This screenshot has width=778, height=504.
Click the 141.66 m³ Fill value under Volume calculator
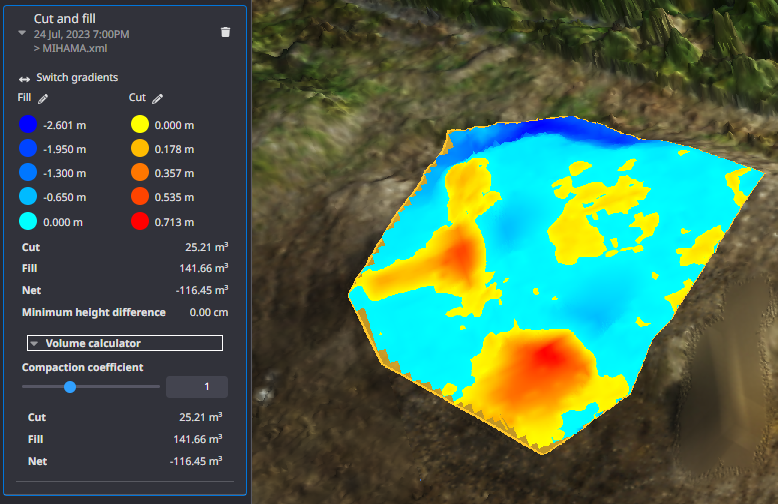click(197, 439)
